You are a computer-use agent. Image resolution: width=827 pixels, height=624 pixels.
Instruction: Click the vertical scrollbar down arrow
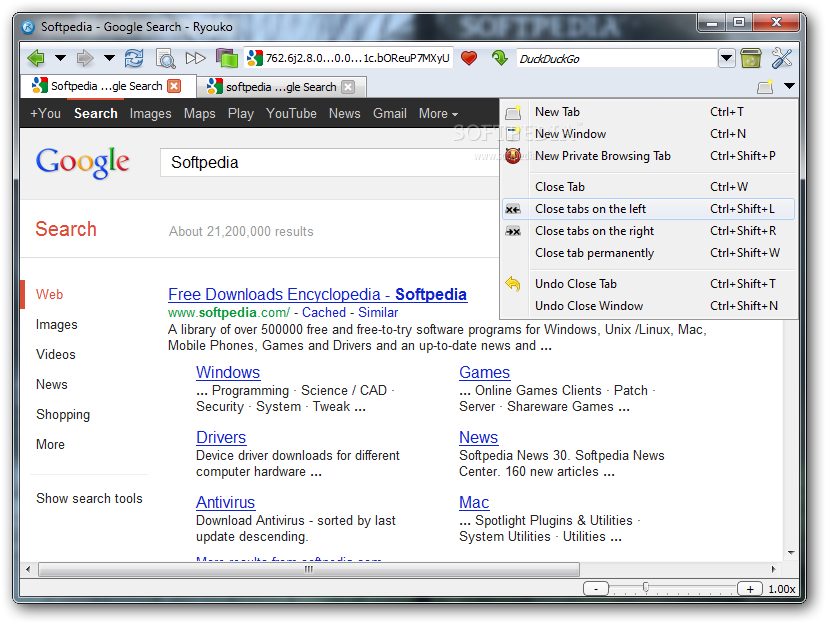(791, 553)
